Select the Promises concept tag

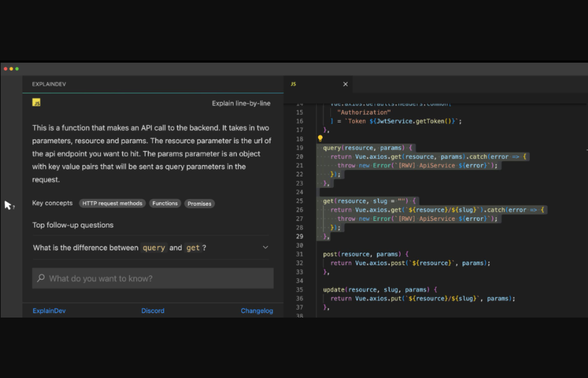[199, 204]
